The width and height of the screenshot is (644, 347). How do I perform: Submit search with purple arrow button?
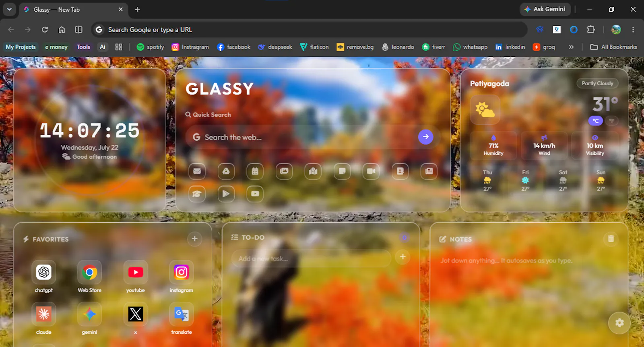tap(425, 137)
